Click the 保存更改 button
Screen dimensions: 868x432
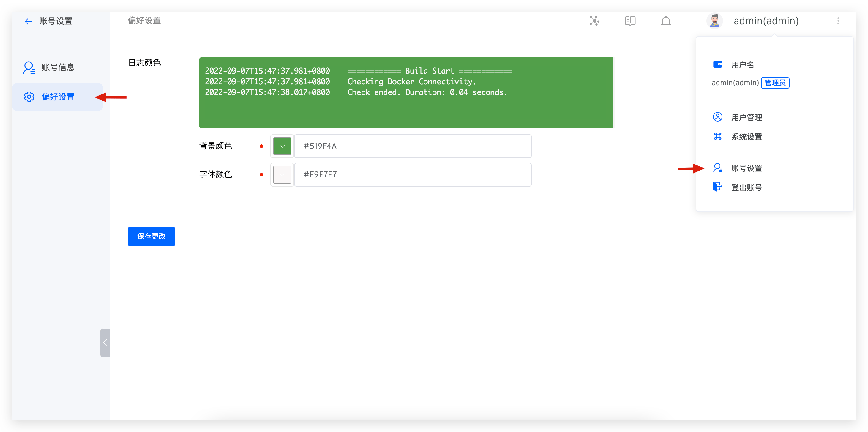click(151, 236)
